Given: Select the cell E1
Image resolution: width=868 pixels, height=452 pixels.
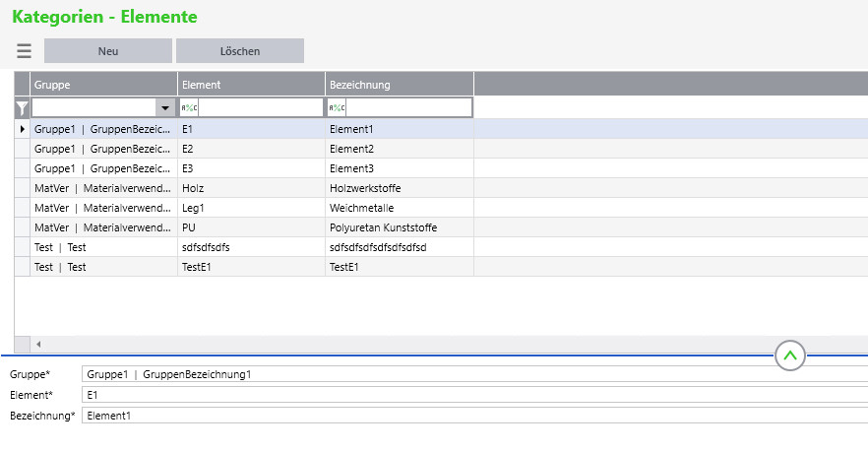Looking at the screenshot, I should coord(251,129).
